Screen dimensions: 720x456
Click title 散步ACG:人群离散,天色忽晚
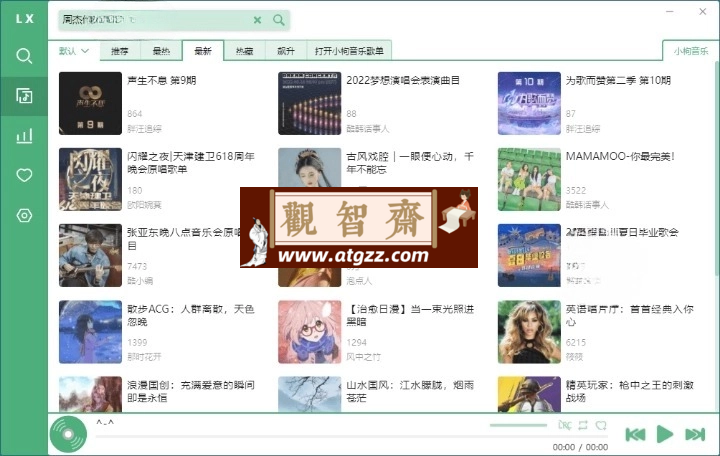pyautogui.click(x=191, y=315)
